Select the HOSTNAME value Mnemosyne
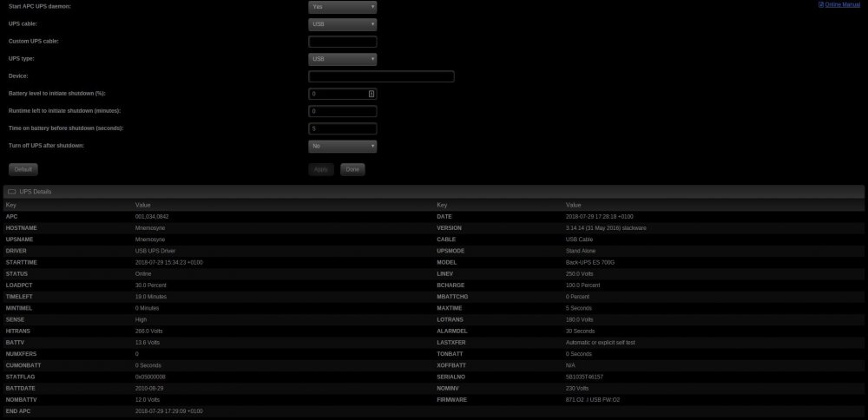 (x=150, y=228)
